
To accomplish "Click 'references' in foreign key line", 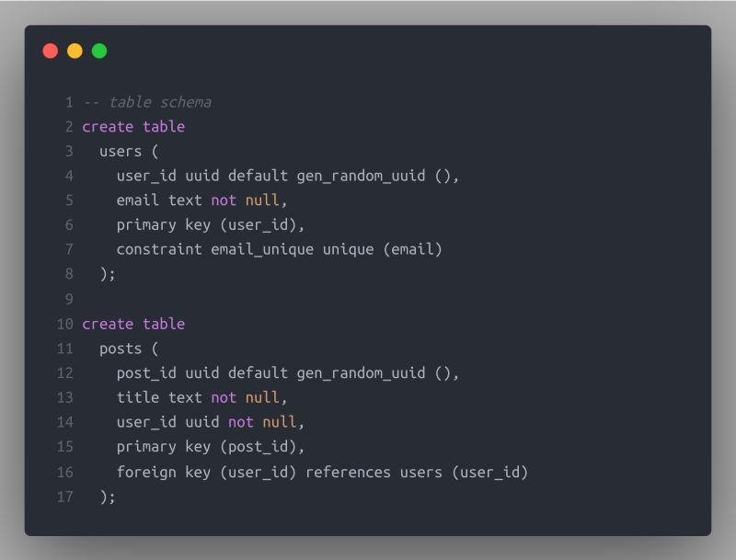I will (x=348, y=472).
